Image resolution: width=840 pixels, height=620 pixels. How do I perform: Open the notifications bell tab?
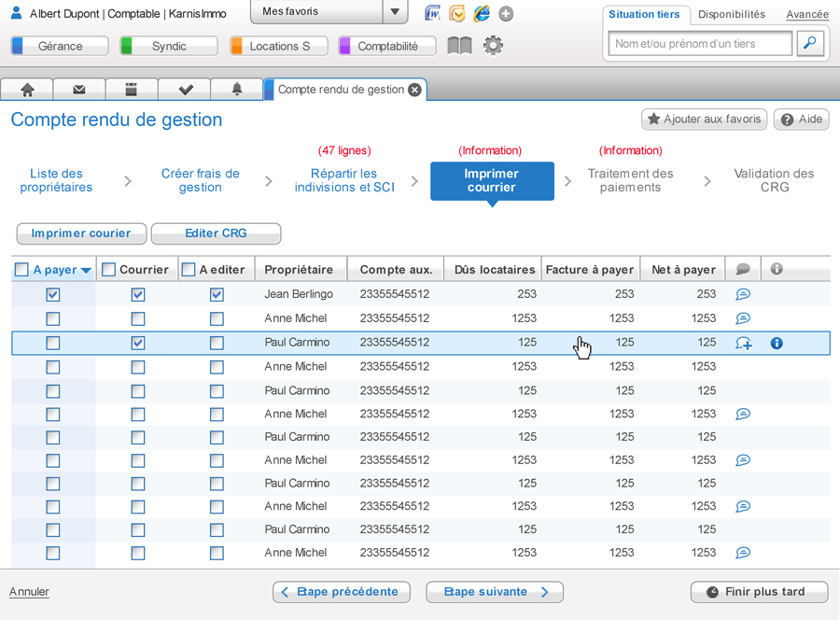[x=236, y=89]
